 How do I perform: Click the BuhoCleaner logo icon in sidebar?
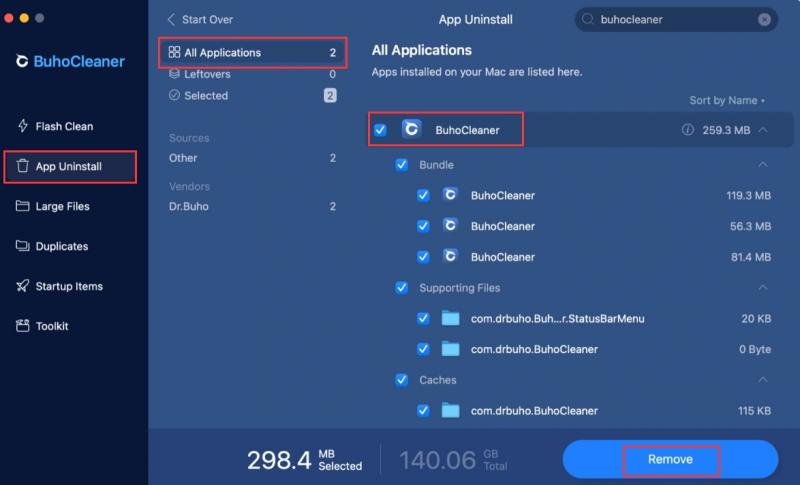click(21, 61)
